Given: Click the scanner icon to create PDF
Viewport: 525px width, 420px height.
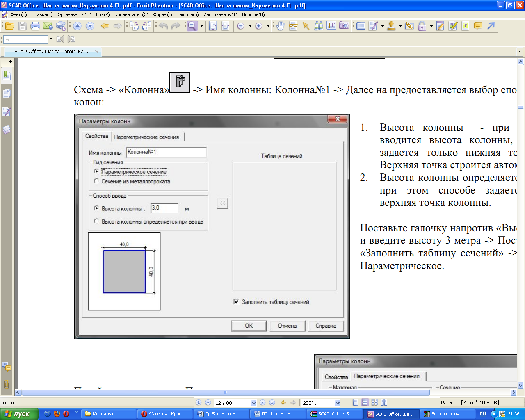Looking at the screenshot, I should [x=61, y=26].
